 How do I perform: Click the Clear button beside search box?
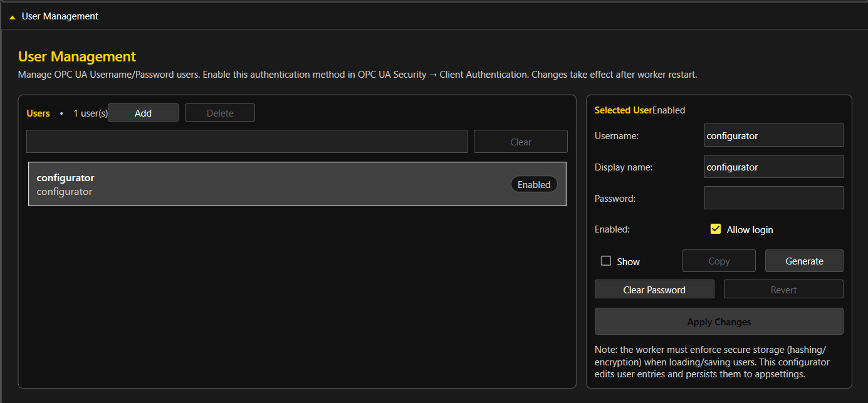tap(520, 142)
